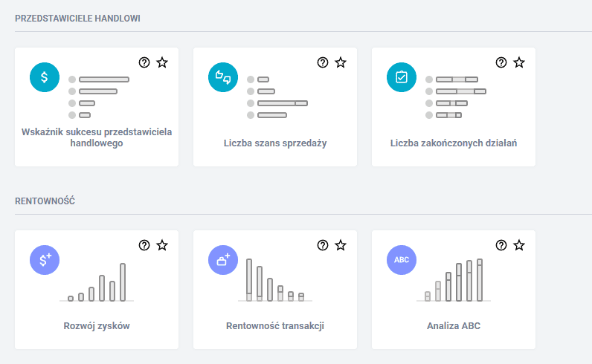Image resolution: width=592 pixels, height=364 pixels.
Task: Click the RENTOWNOŚĆ section heading
Action: tap(45, 201)
